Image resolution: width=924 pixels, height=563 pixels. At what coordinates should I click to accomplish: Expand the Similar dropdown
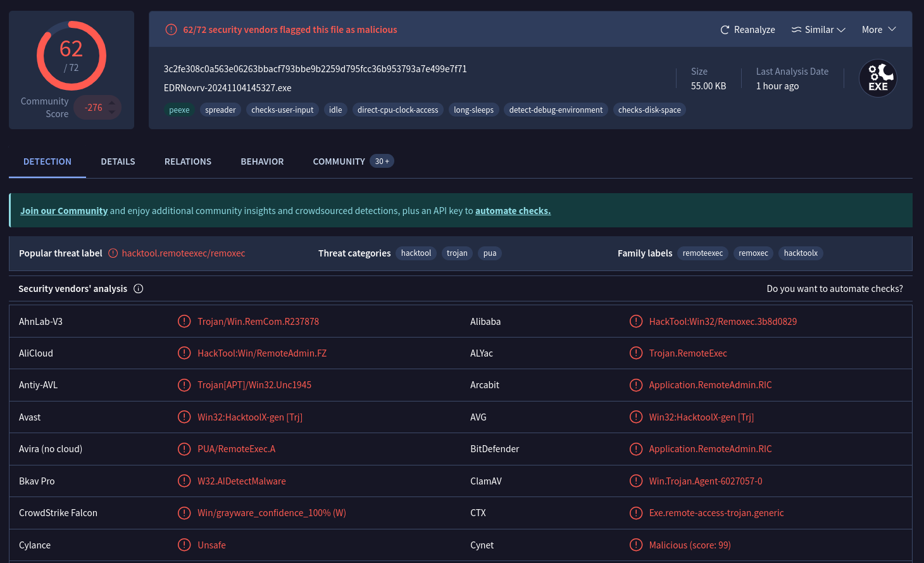[818, 30]
